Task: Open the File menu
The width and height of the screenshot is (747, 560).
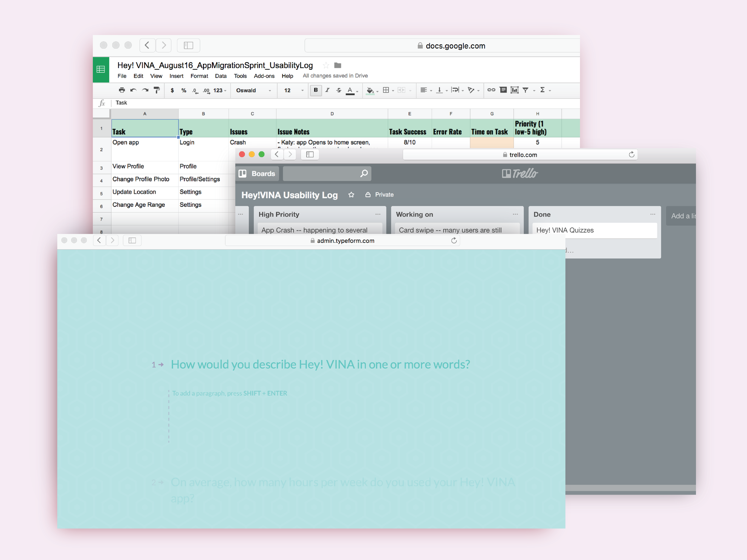Action: tap(122, 76)
